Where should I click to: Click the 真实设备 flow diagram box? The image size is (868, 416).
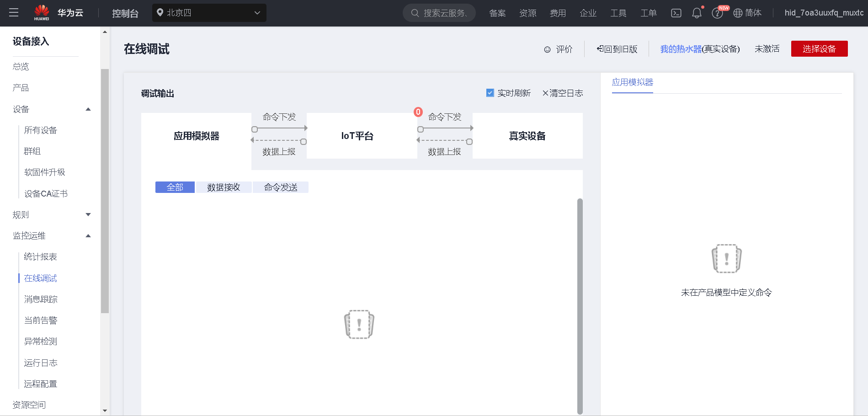pyautogui.click(x=527, y=136)
